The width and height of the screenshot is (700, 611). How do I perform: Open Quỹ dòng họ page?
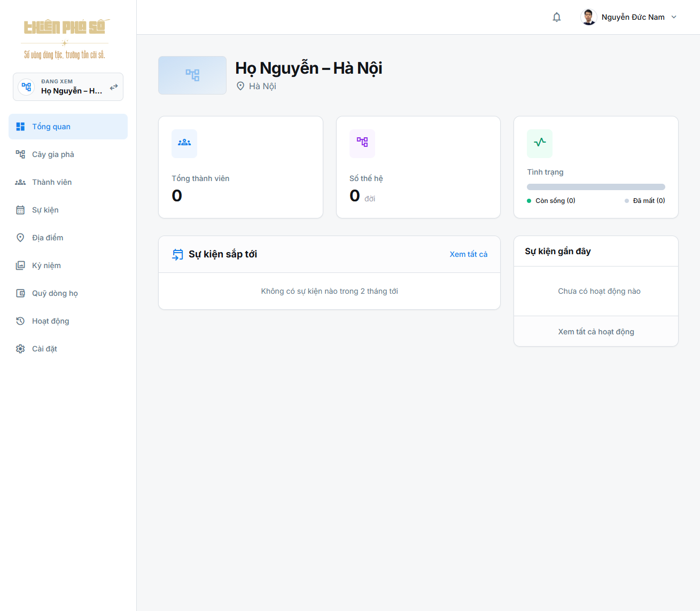[68, 293]
